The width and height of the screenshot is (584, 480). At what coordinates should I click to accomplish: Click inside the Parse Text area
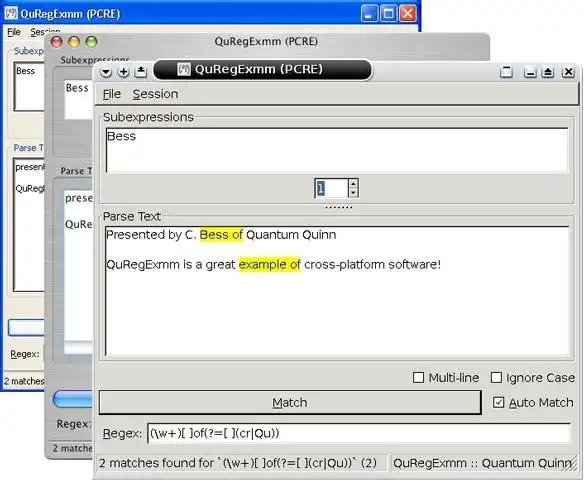click(x=337, y=291)
